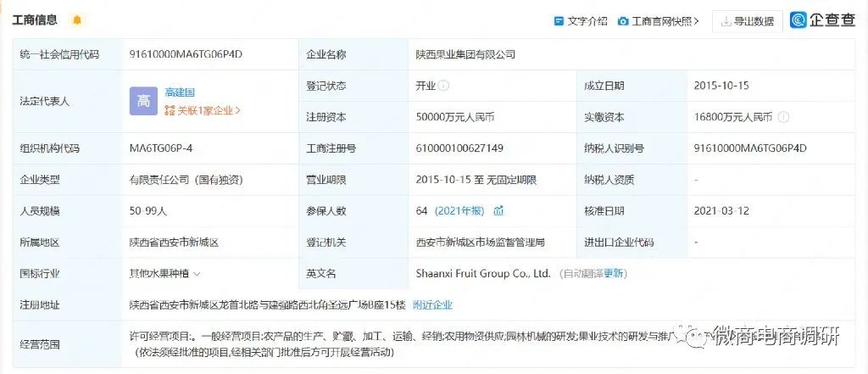Screen dimensions: 868x374
Task: Click the 文字介绍 document icon
Action: tap(559, 21)
